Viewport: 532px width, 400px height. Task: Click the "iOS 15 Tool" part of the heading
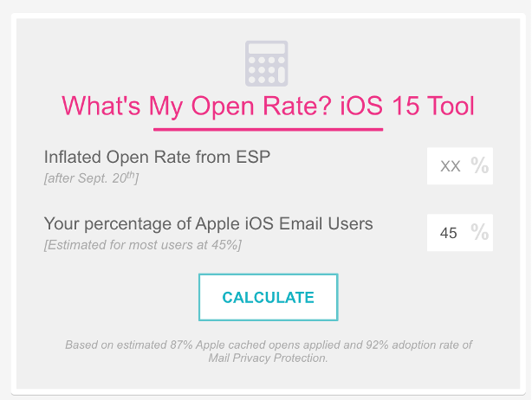pos(407,106)
